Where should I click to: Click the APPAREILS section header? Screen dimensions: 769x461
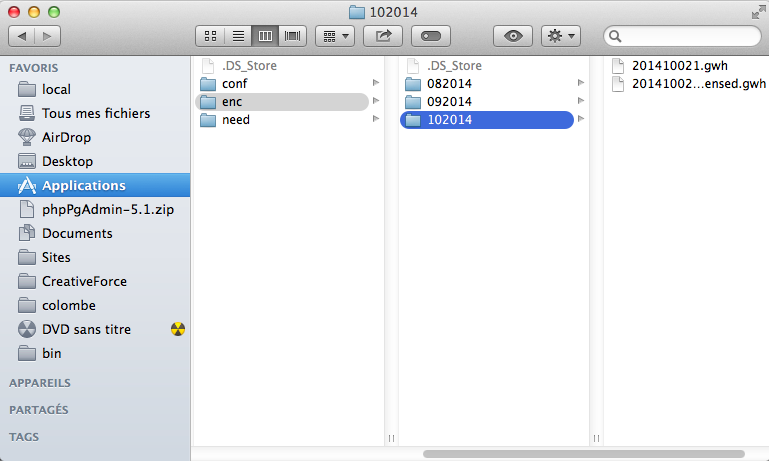coord(40,383)
